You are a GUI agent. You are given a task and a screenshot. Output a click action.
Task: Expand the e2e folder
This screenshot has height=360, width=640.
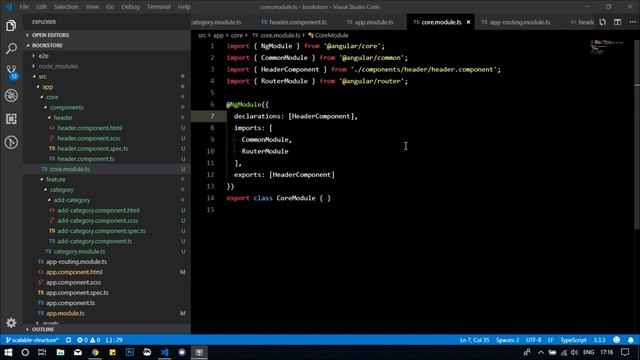(44, 56)
